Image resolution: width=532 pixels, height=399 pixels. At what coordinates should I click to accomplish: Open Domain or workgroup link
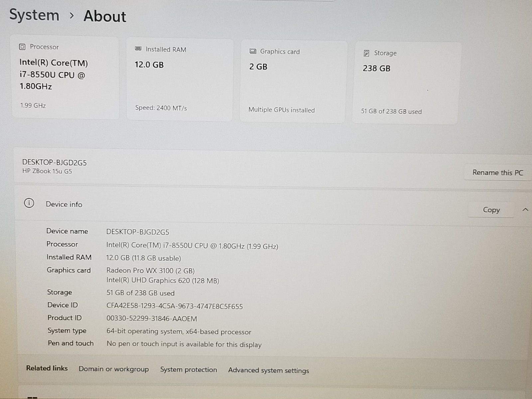pos(114,369)
